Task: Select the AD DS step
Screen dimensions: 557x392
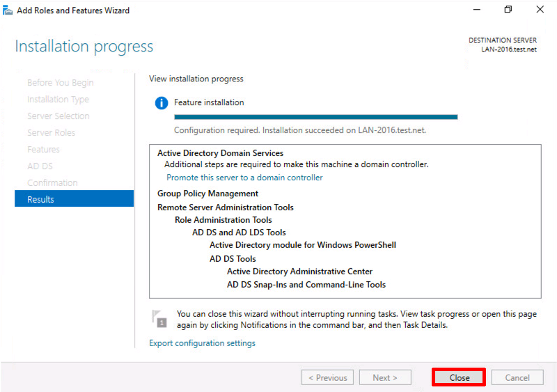Action: pyautogui.click(x=40, y=166)
